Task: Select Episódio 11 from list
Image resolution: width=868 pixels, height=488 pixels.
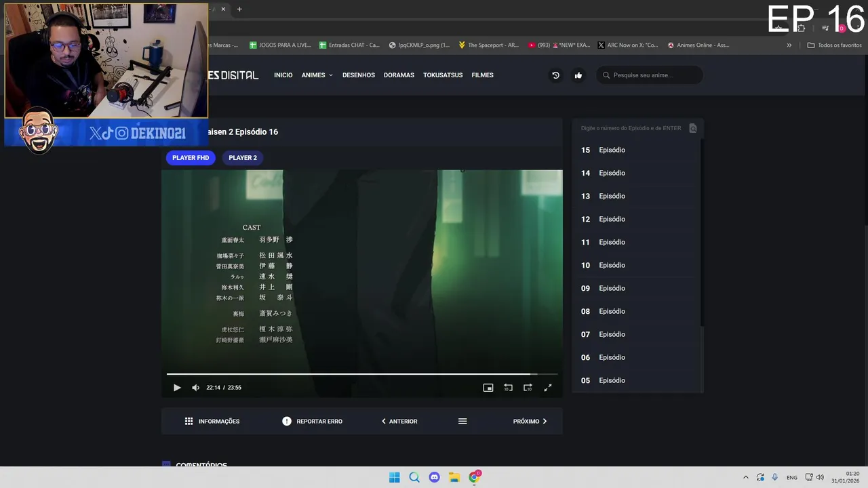Action: click(636, 242)
